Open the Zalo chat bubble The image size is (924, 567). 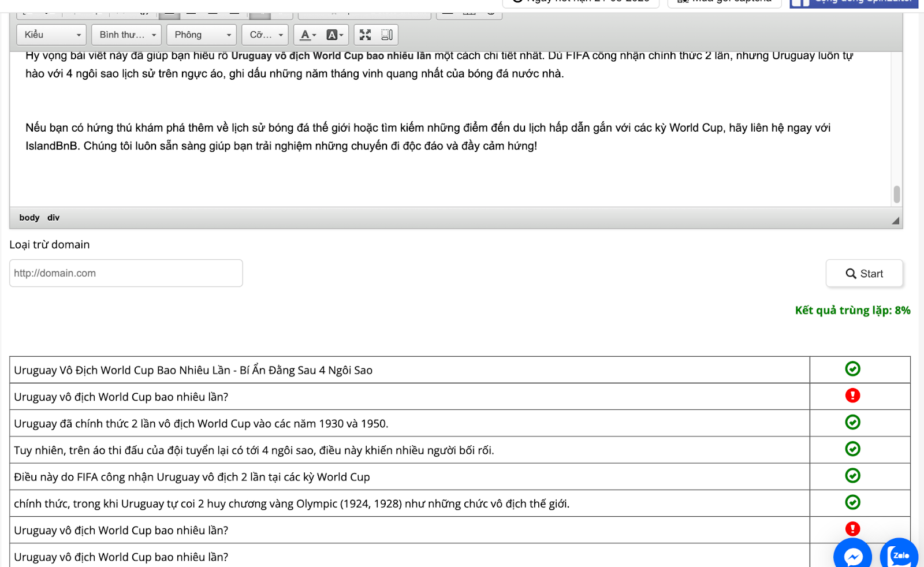899,555
